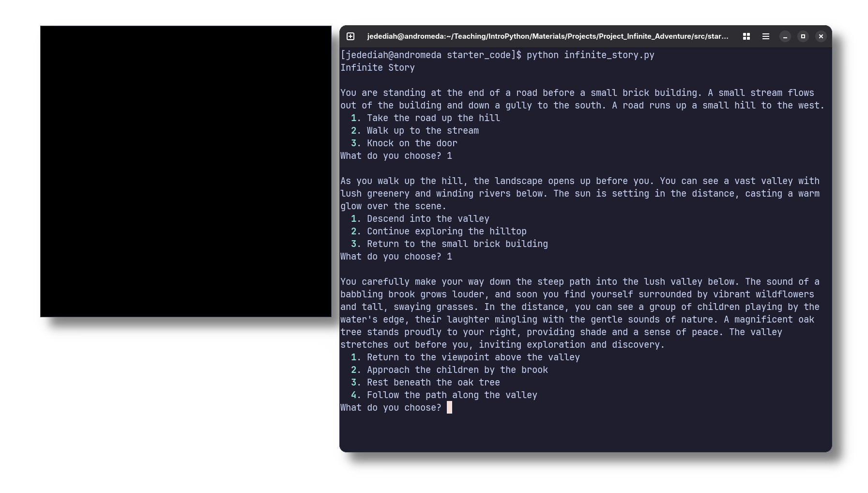Image resolution: width=868 pixels, height=493 pixels.
Task: Click 'Descend into the valley' option
Action: click(x=428, y=219)
